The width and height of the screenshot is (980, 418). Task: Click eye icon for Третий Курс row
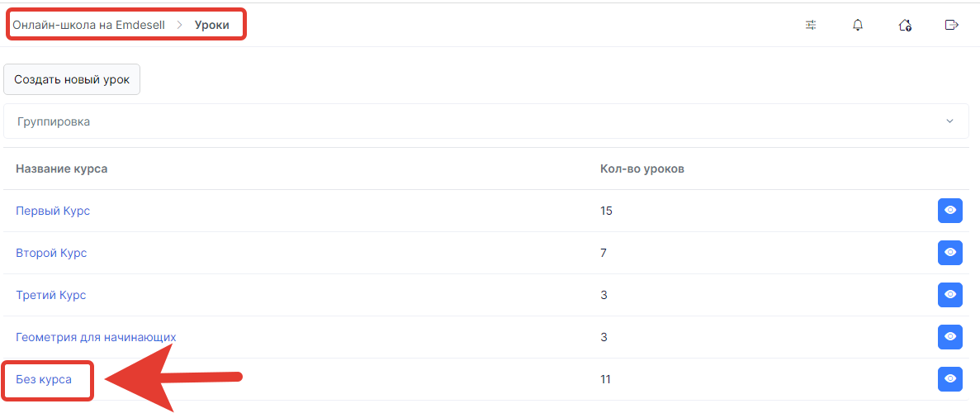950,295
